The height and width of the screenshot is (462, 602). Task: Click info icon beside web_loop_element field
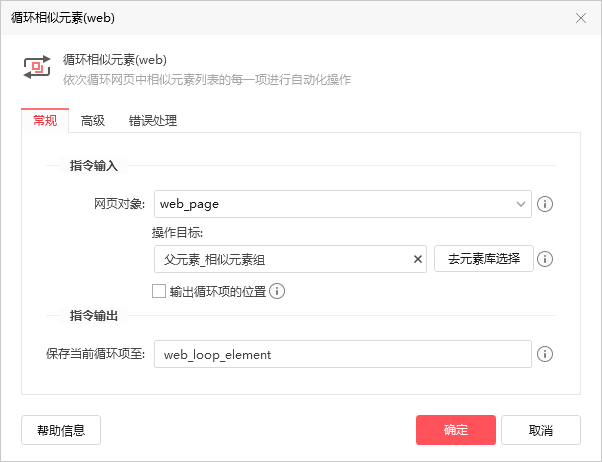(x=545, y=354)
